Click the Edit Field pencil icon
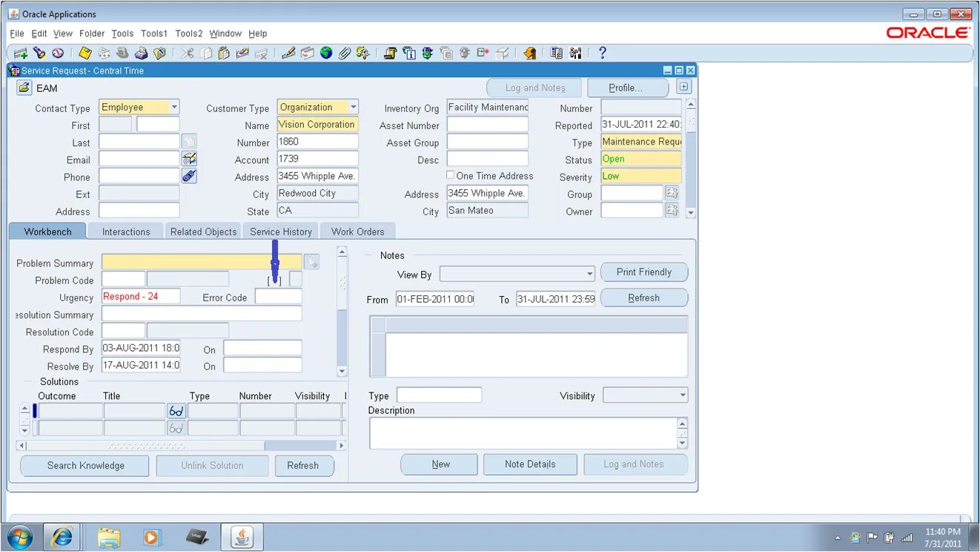The image size is (980, 552). coord(289,53)
